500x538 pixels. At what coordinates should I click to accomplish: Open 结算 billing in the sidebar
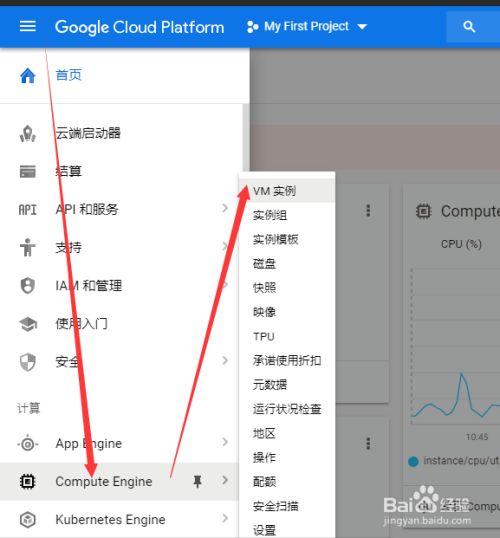pos(69,171)
